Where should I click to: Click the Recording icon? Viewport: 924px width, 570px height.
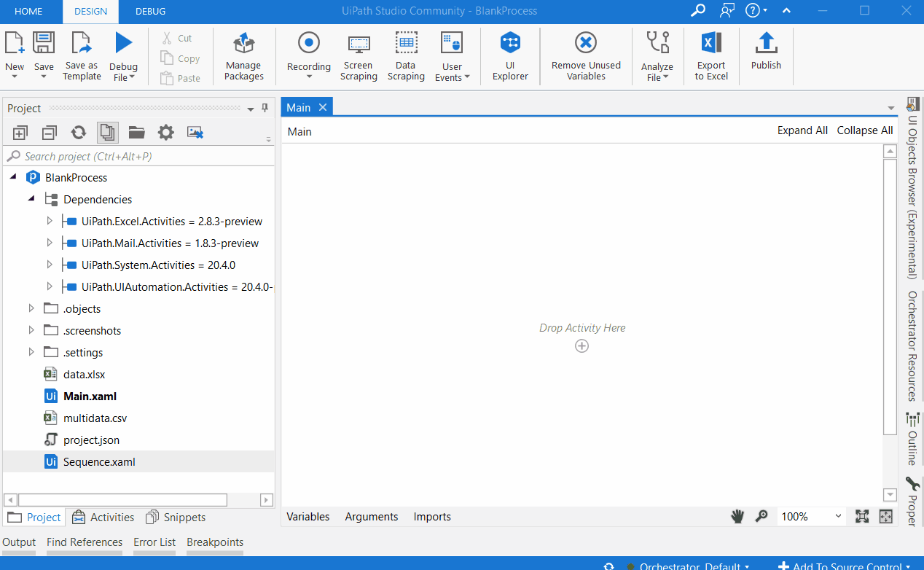[309, 43]
